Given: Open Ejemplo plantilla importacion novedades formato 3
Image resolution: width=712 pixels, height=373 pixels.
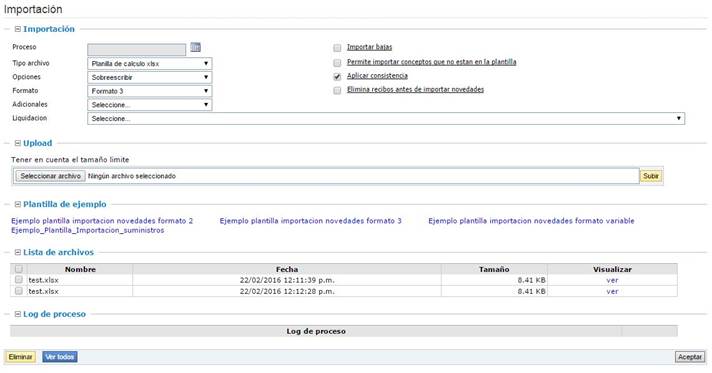Looking at the screenshot, I should (311, 221).
